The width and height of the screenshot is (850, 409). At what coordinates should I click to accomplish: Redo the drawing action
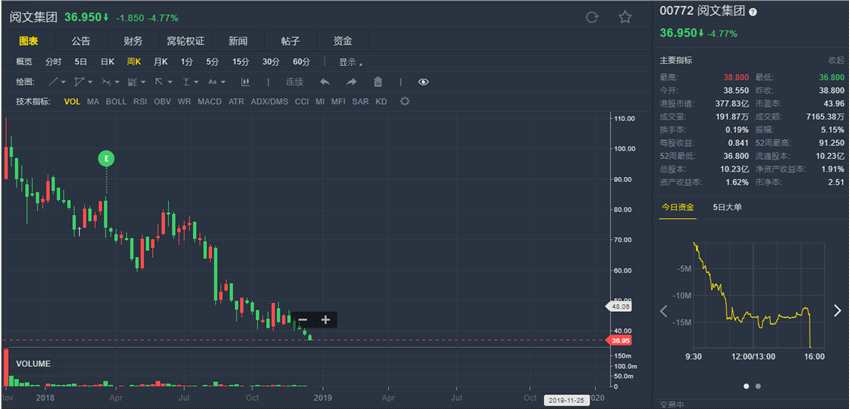(351, 82)
